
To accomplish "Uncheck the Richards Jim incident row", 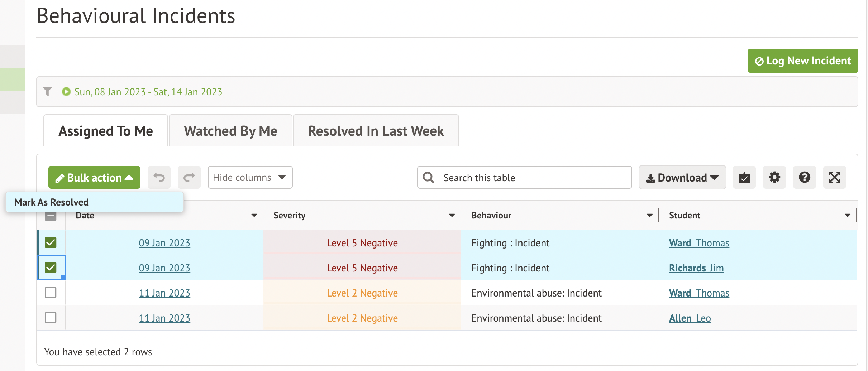I will pos(51,268).
